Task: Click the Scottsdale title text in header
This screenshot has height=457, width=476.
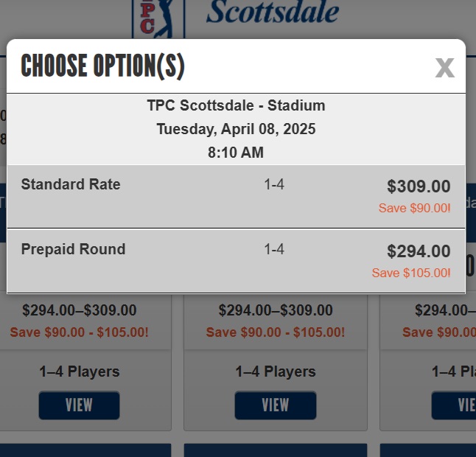Action: tap(273, 12)
